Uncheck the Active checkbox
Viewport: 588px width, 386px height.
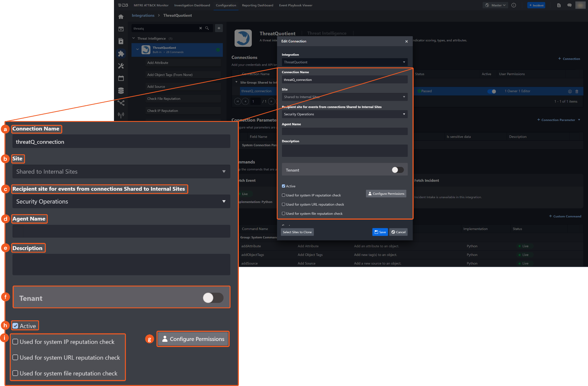pos(284,186)
